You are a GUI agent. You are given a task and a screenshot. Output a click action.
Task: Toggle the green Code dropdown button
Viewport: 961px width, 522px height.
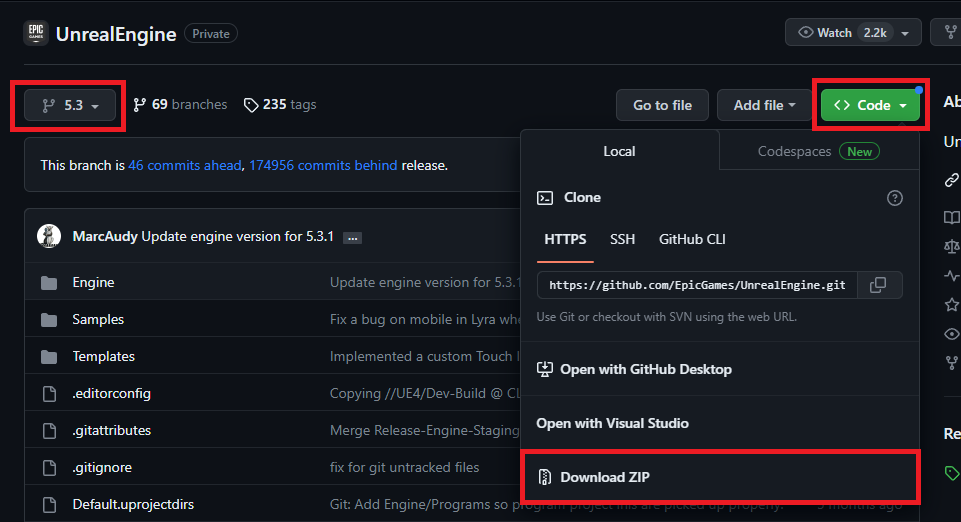pyautogui.click(x=870, y=105)
